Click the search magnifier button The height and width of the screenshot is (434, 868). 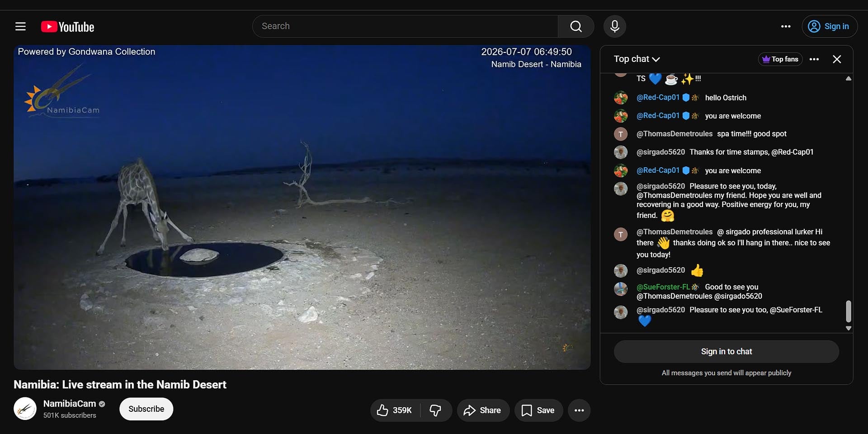point(576,26)
